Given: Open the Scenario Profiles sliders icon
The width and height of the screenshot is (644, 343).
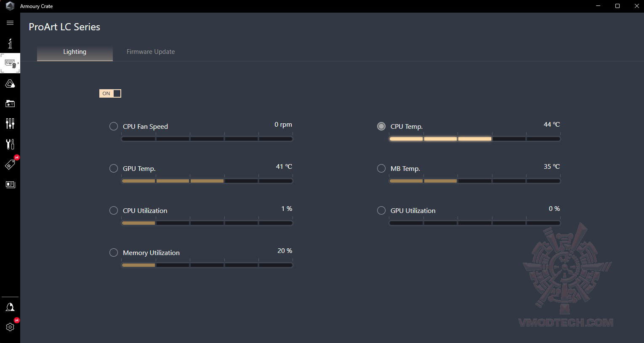Looking at the screenshot, I should tap(10, 123).
